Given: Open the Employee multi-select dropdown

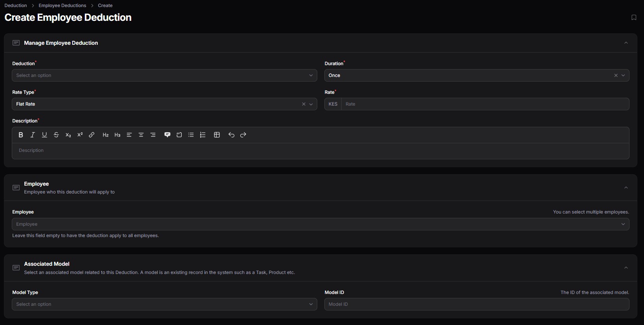Looking at the screenshot, I should (x=320, y=224).
